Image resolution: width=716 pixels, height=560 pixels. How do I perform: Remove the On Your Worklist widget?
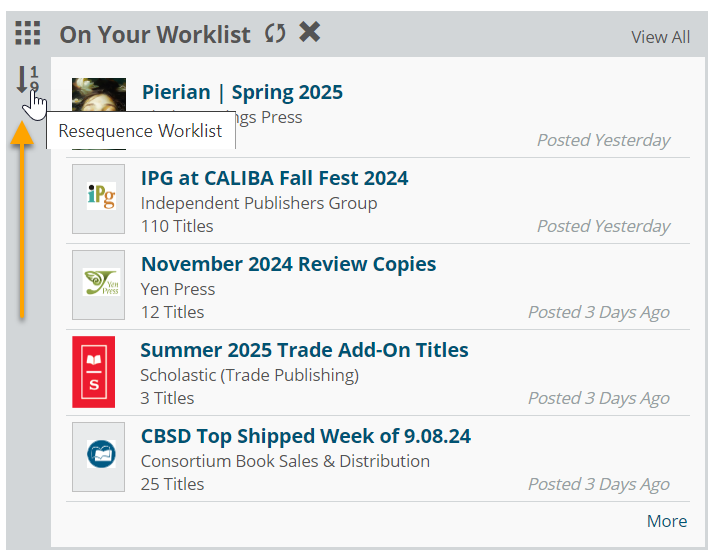click(x=309, y=32)
